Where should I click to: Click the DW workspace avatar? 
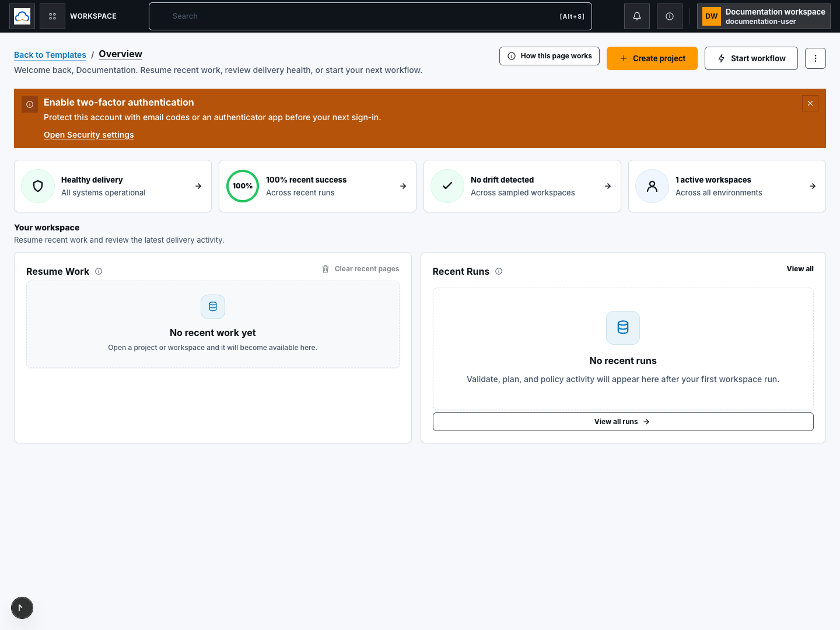tap(712, 16)
